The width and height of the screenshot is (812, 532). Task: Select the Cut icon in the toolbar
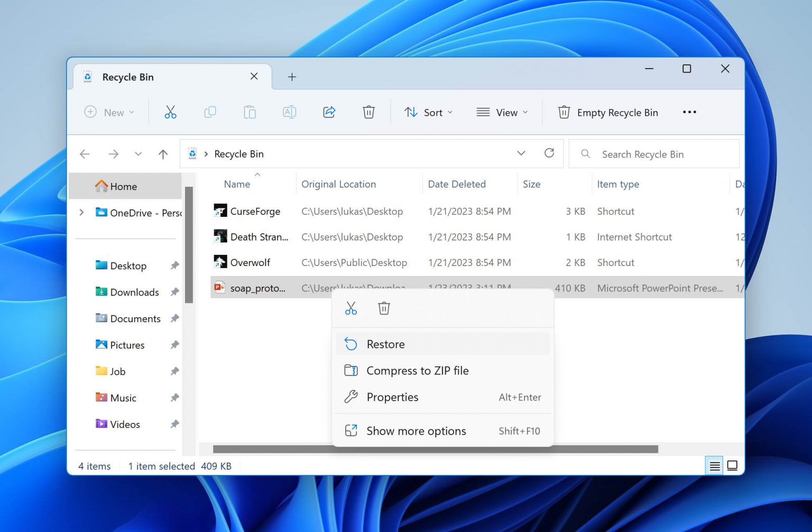click(x=170, y=112)
